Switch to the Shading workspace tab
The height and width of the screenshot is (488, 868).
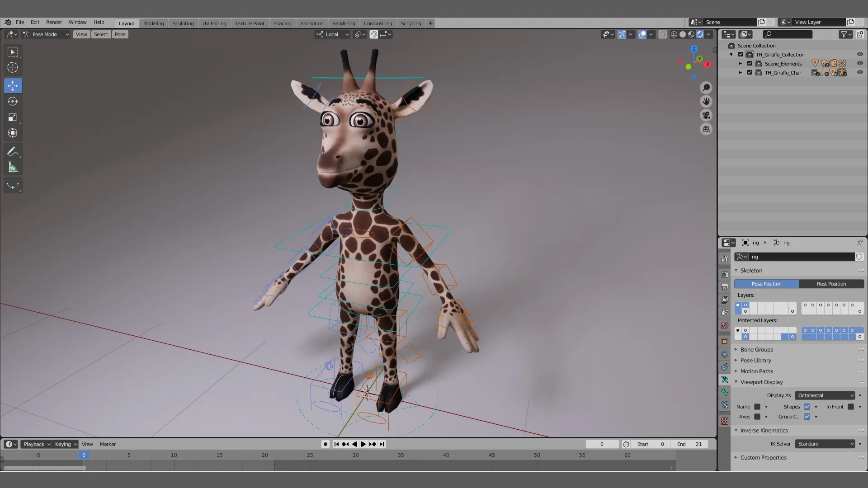pyautogui.click(x=282, y=23)
